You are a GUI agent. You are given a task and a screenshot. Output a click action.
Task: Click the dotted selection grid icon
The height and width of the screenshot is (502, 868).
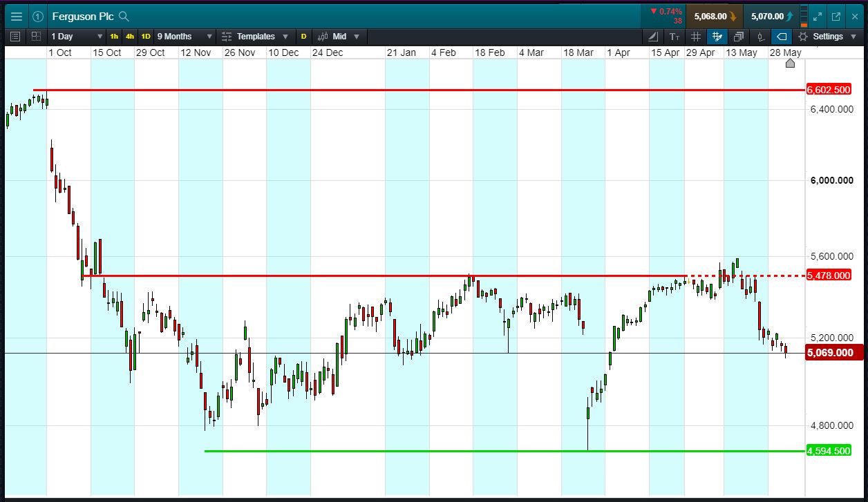(36, 36)
